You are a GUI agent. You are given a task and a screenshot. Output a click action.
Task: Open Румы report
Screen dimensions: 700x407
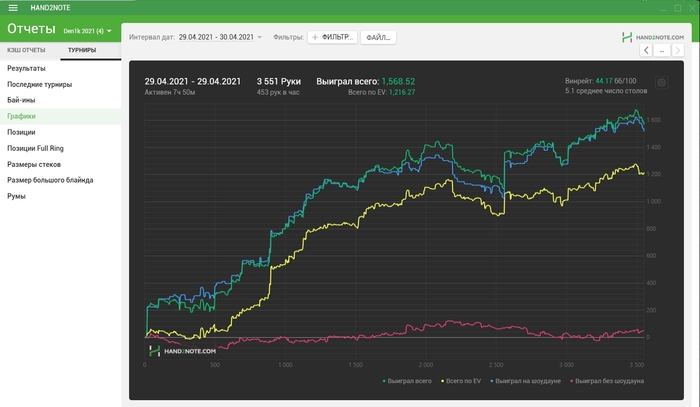(x=60, y=196)
